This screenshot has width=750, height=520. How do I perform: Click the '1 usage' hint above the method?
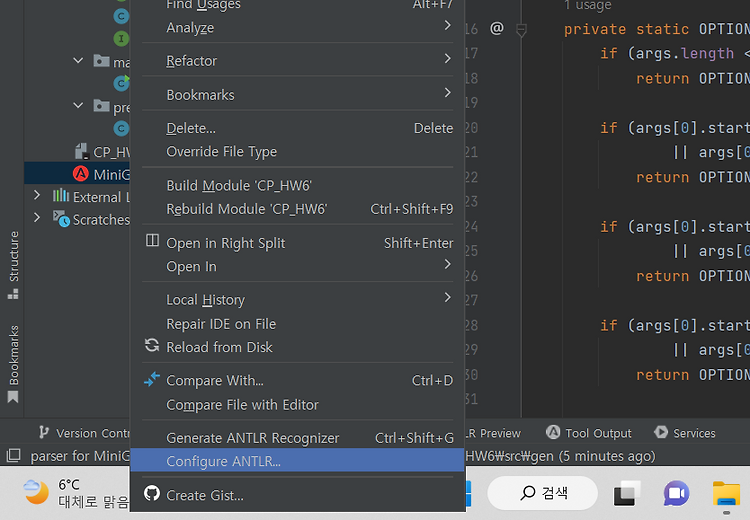tap(587, 6)
